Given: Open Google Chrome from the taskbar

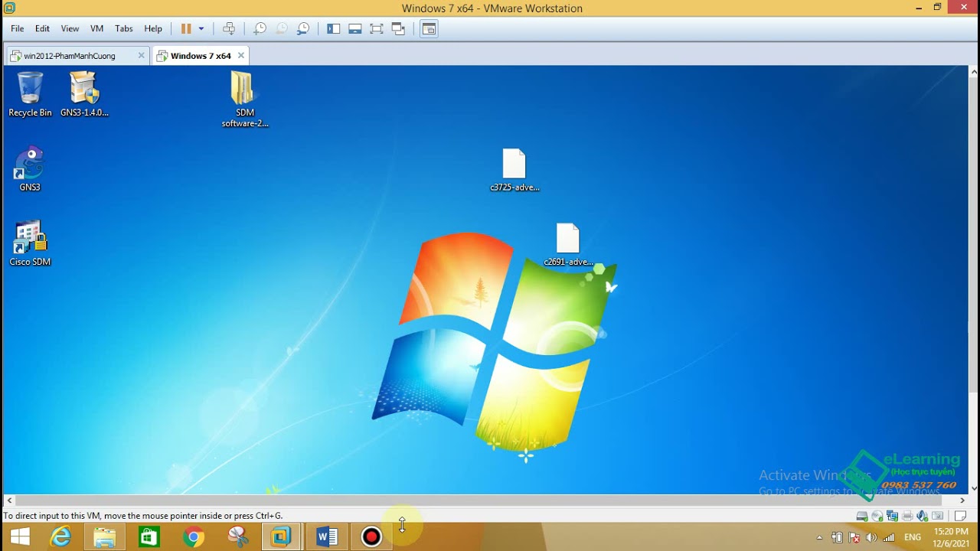Looking at the screenshot, I should 193,537.
